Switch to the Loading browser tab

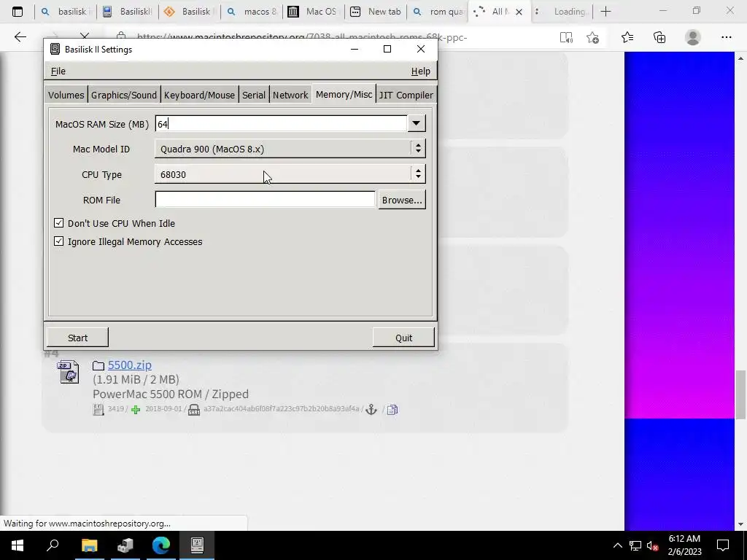pyautogui.click(x=561, y=12)
